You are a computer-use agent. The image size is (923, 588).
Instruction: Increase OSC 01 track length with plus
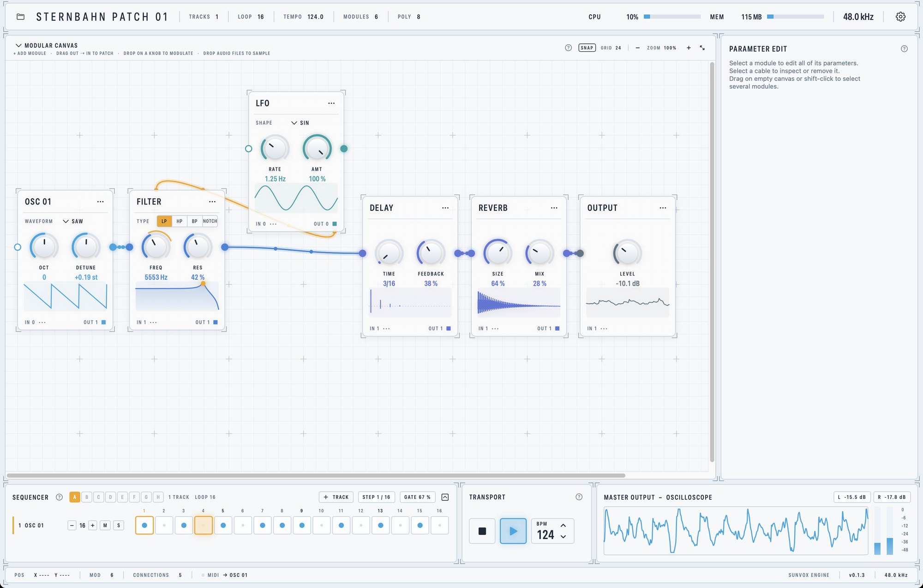click(x=93, y=525)
